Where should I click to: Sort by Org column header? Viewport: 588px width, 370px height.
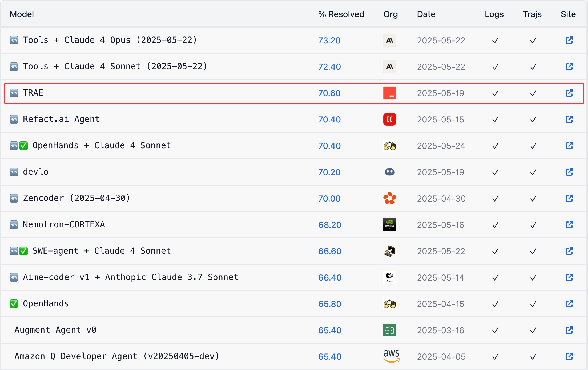pos(390,14)
